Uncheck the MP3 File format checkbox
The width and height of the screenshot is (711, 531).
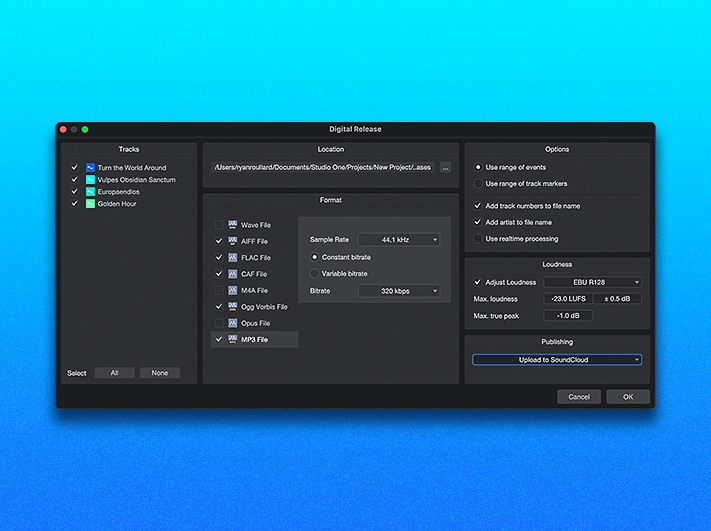219,339
